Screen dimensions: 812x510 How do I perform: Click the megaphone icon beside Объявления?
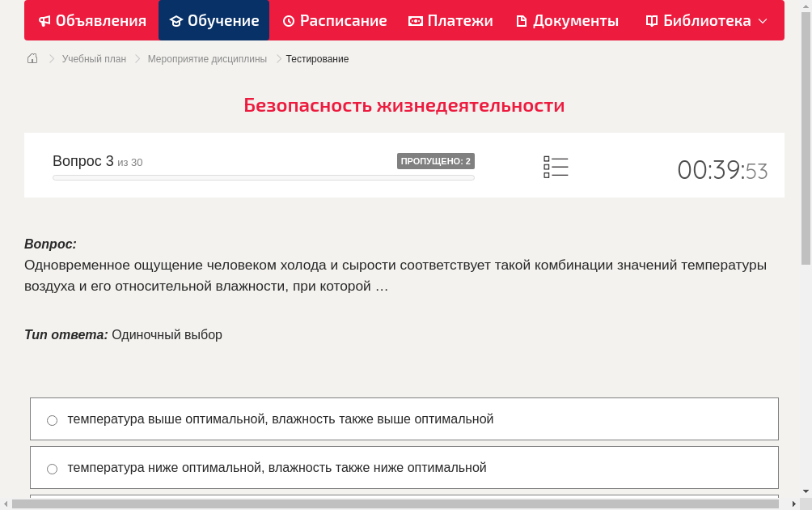pyautogui.click(x=43, y=20)
